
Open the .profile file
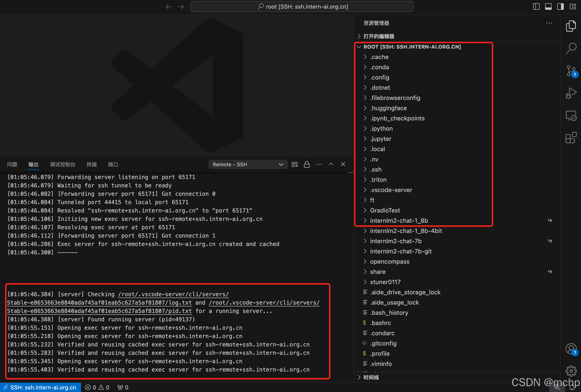457,354
